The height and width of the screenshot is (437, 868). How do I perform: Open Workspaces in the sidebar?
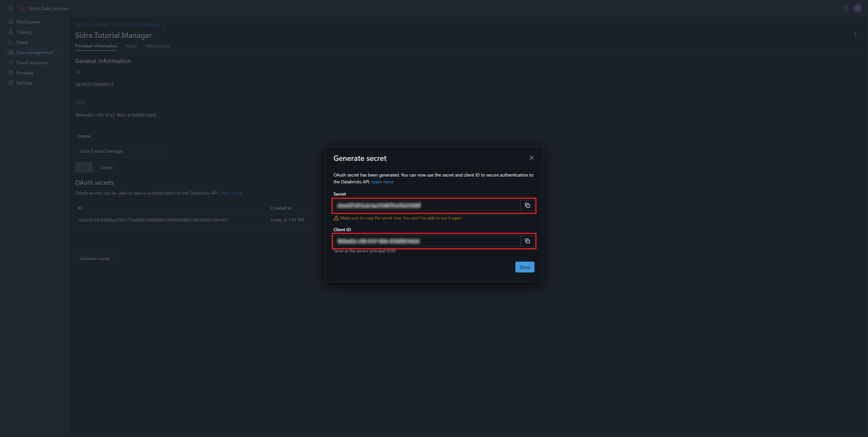click(x=28, y=22)
